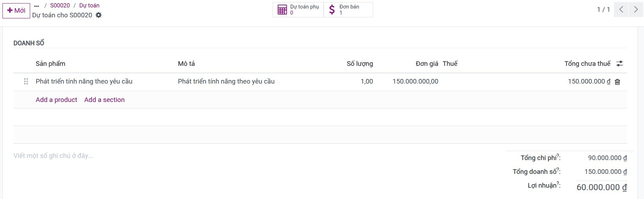644x199 pixels.
Task: Click the Mô tả column header
Action: point(186,64)
